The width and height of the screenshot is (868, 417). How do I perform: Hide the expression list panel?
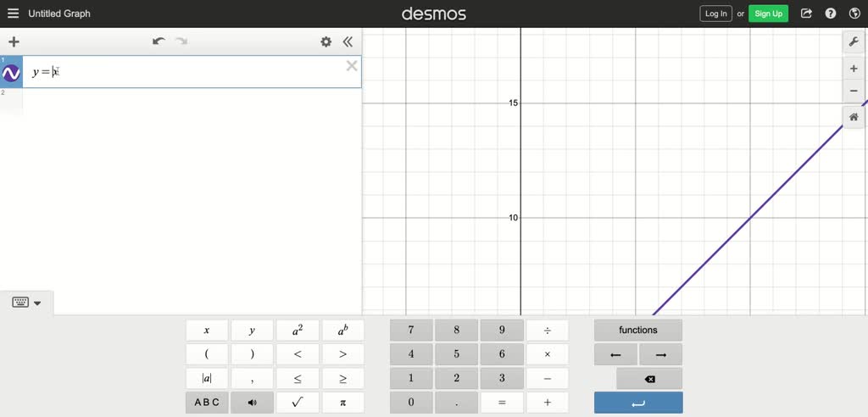point(348,42)
